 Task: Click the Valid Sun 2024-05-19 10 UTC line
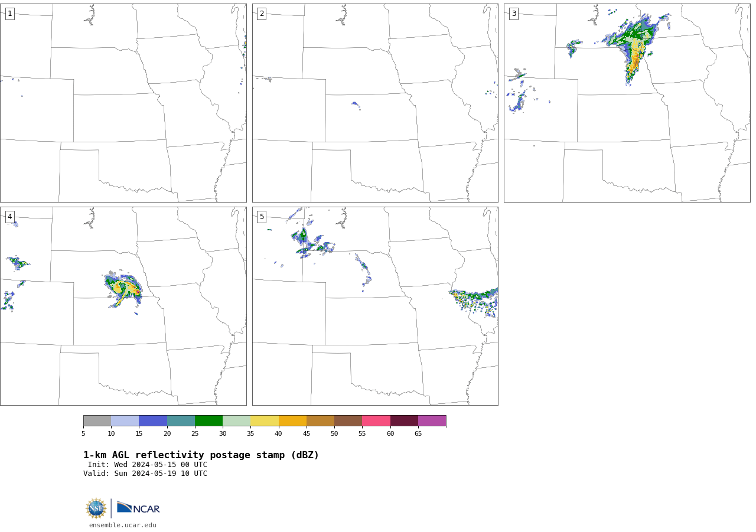pyautogui.click(x=145, y=474)
